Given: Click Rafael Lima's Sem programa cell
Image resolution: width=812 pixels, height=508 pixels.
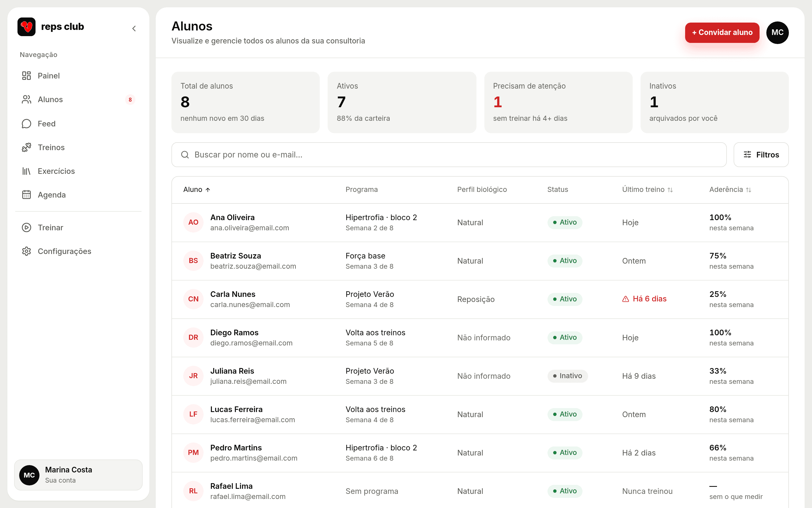Looking at the screenshot, I should click(x=372, y=491).
